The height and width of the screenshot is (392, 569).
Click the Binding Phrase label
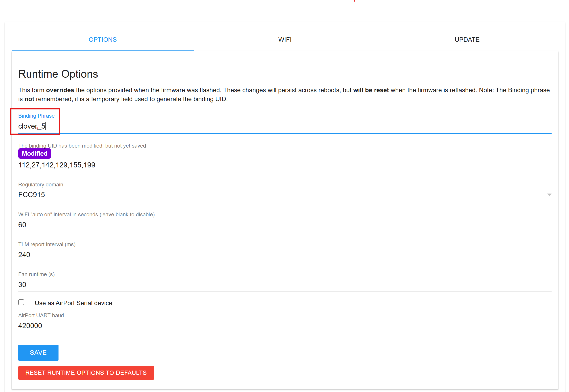pos(36,116)
